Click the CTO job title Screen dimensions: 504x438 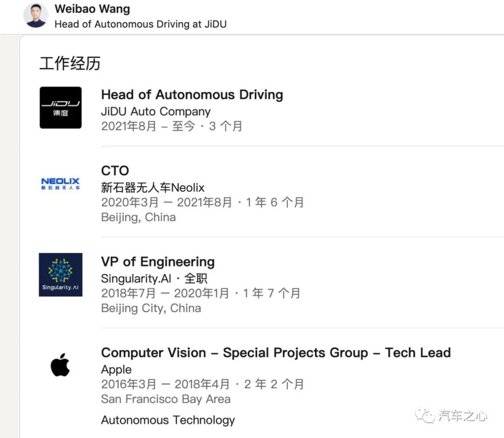tap(115, 171)
